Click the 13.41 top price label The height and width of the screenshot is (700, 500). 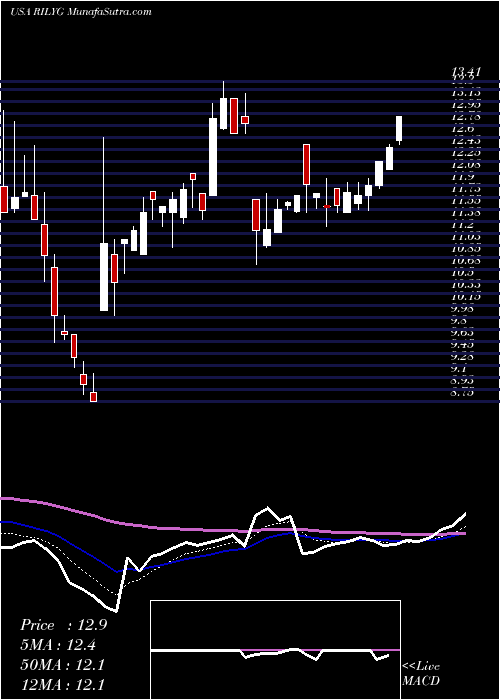(x=467, y=70)
